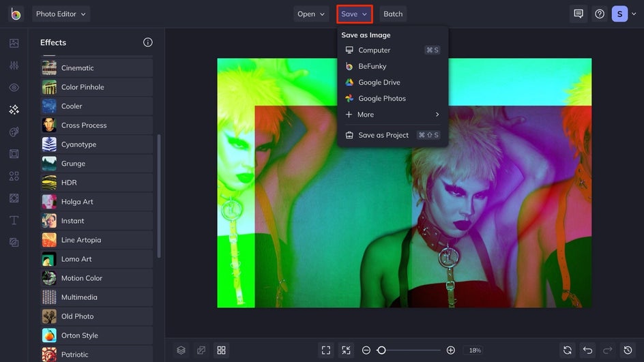Open the Graphics shapes sidebar icon
Screen dimensions: 644x362
point(14,176)
